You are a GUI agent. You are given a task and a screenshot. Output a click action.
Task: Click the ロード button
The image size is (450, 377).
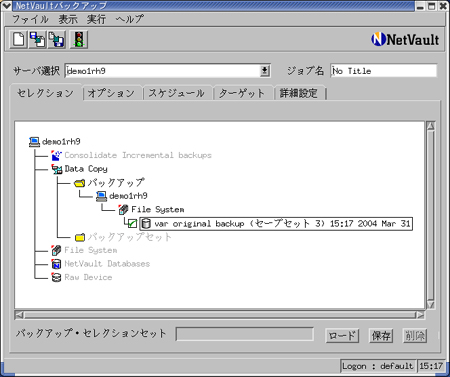pos(342,336)
